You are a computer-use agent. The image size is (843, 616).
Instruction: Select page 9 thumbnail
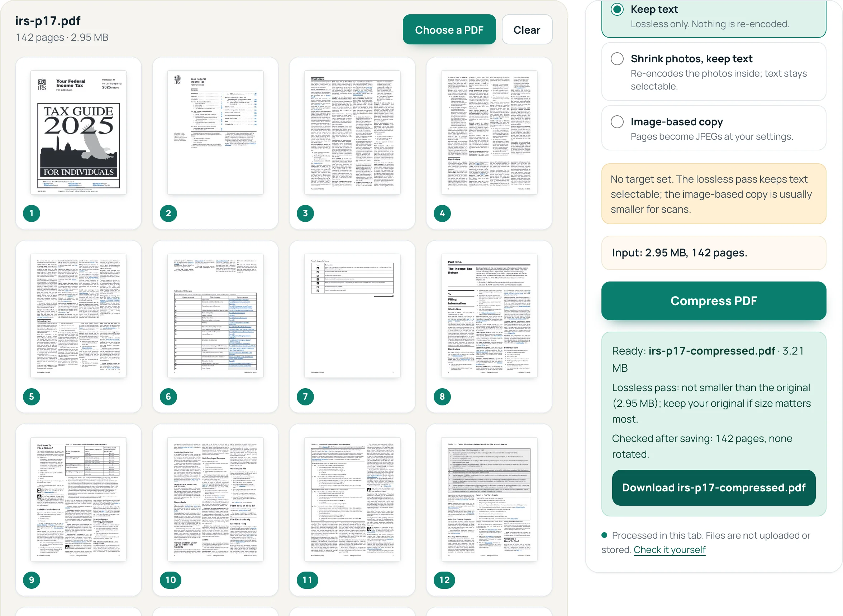click(x=78, y=499)
